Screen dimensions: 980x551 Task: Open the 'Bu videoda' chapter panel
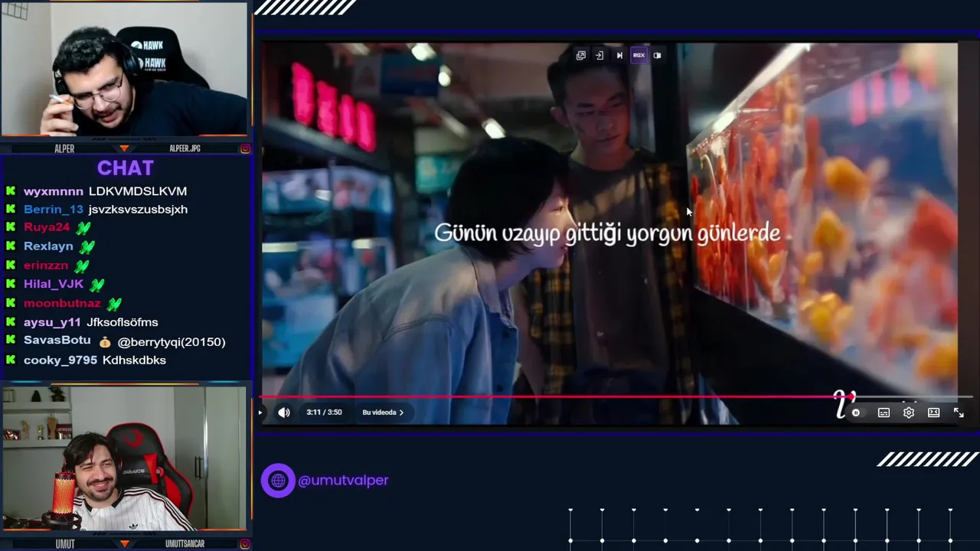pyautogui.click(x=383, y=412)
